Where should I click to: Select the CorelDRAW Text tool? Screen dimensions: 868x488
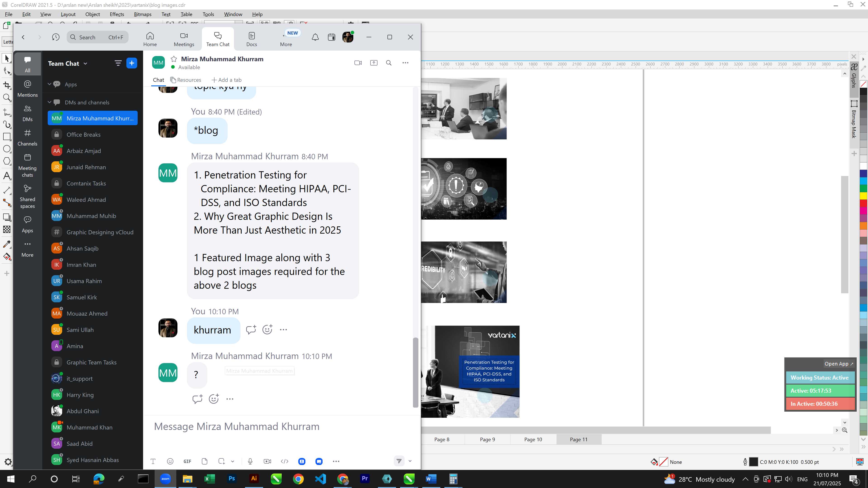(7, 176)
